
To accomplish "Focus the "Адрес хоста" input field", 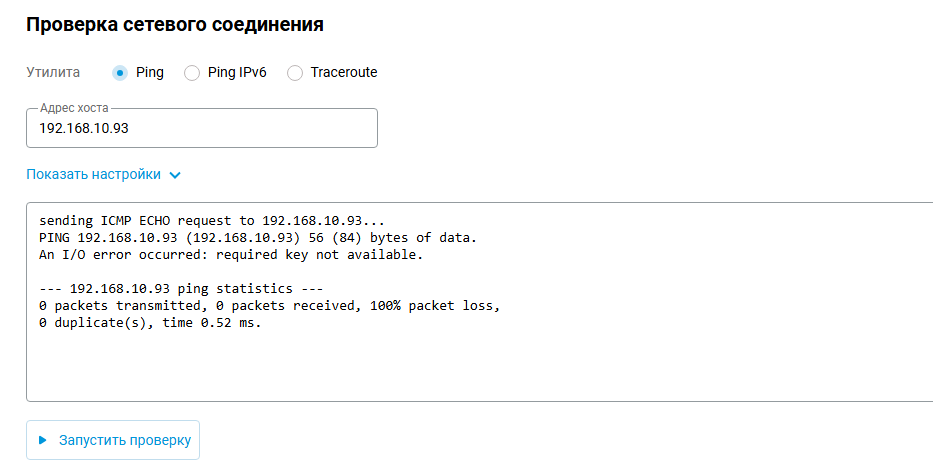I will (x=201, y=129).
